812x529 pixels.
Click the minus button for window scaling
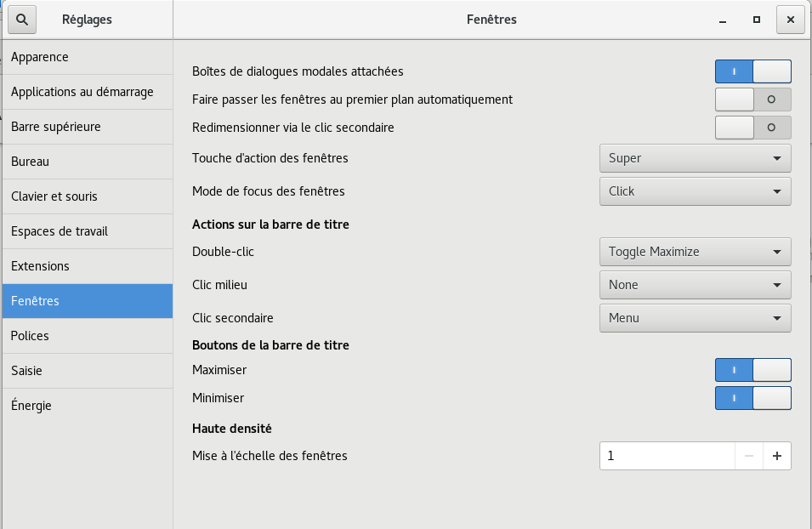pyautogui.click(x=749, y=456)
